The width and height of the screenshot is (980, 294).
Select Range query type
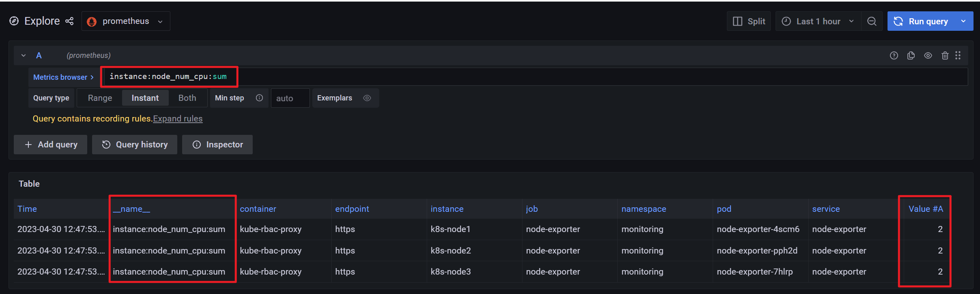100,98
